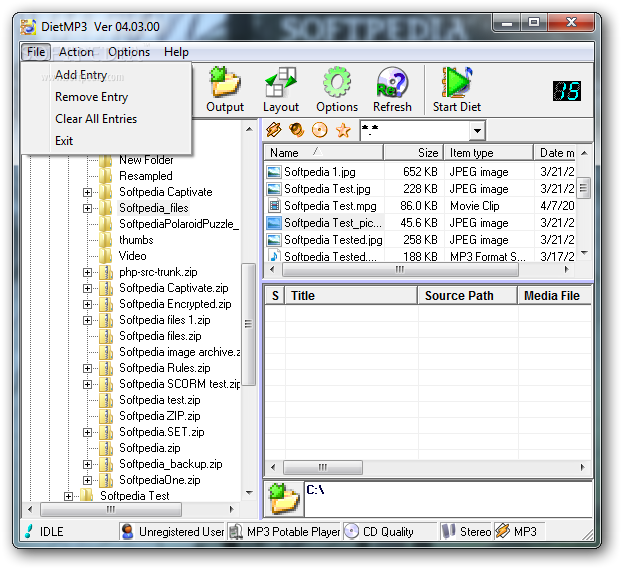Click the Output folder toolbar icon

225,83
